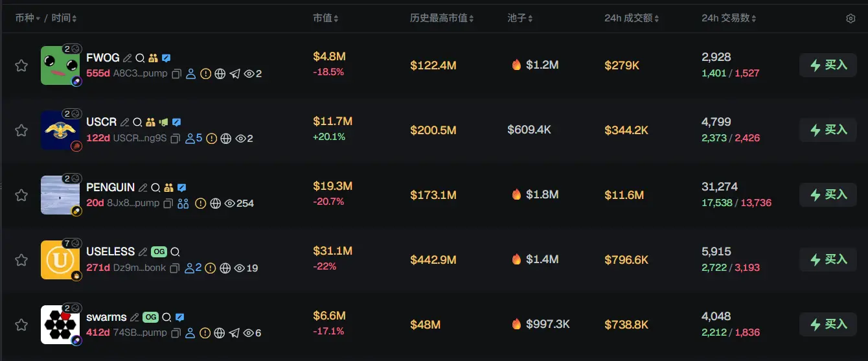Image resolution: width=868 pixels, height=361 pixels.
Task: Open the swarms token thumbnail image
Action: point(60,325)
